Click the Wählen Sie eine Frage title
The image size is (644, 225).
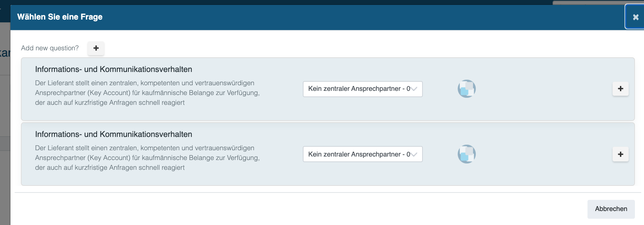pos(60,17)
